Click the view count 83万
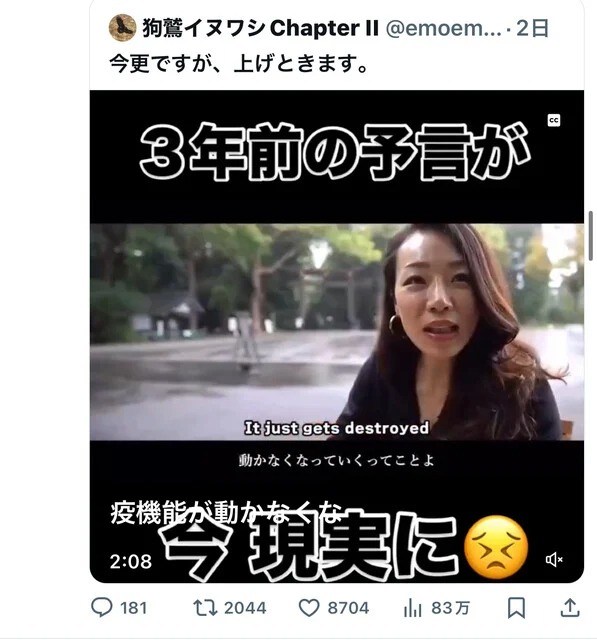This screenshot has height=640, width=597. [x=451, y=608]
